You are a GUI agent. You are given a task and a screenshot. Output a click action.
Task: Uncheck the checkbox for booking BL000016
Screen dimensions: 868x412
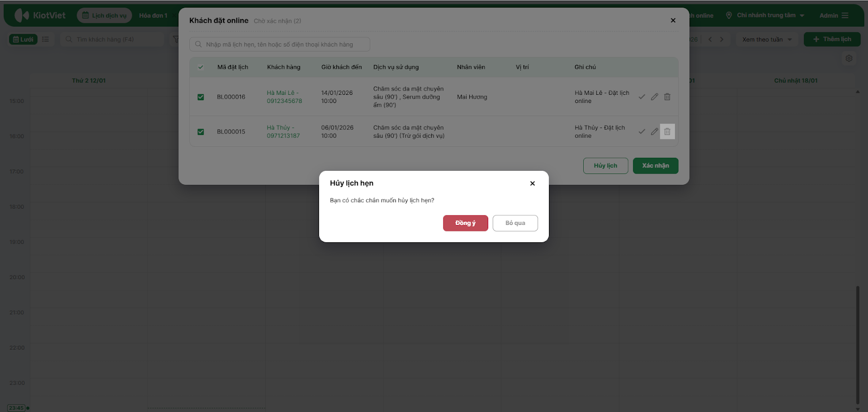pos(201,97)
